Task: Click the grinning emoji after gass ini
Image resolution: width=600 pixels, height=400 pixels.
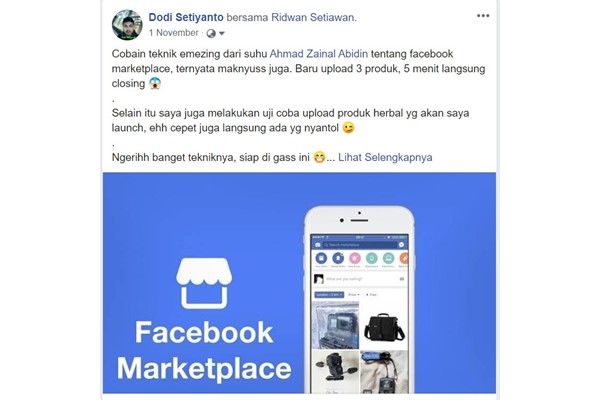Action: click(x=319, y=157)
